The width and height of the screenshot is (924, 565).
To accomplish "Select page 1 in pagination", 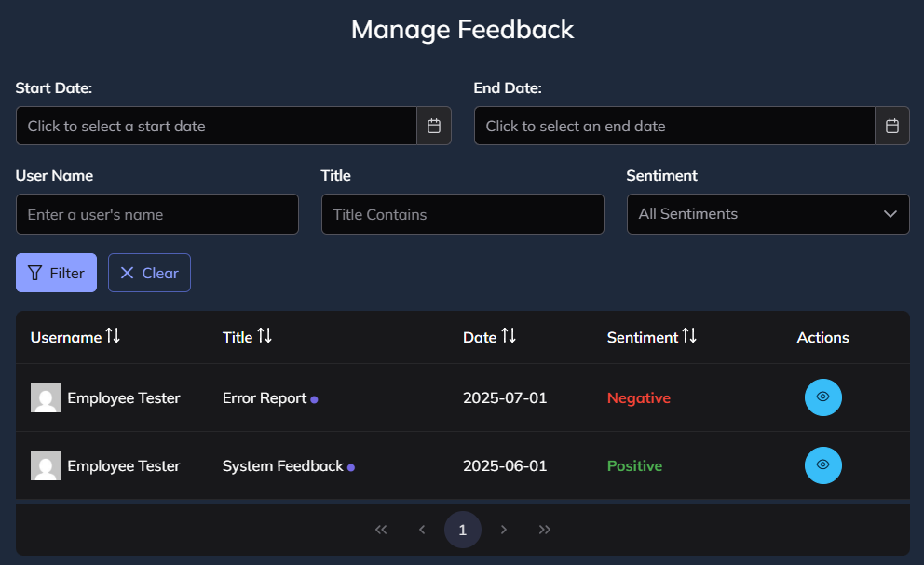I will [x=463, y=530].
